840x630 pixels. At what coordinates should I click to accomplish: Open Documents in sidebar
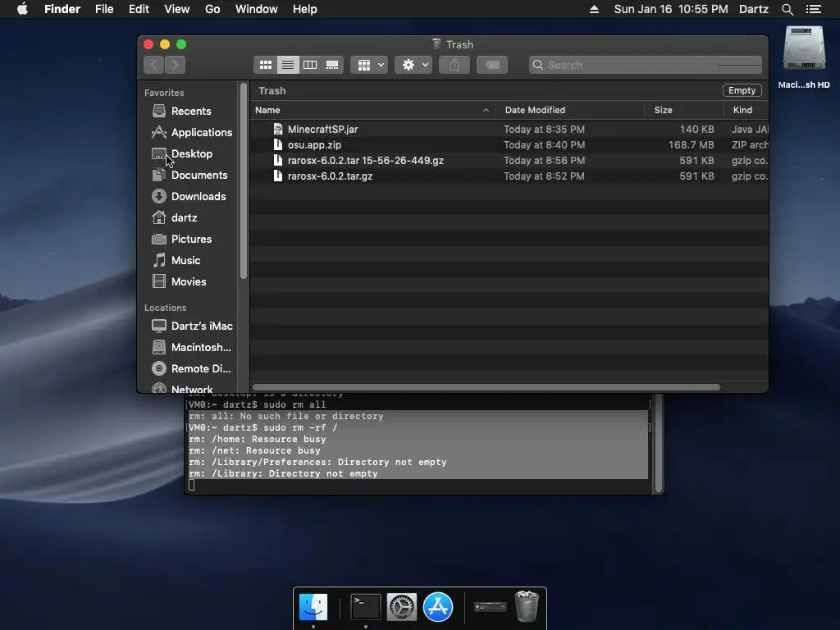(x=189, y=176)
